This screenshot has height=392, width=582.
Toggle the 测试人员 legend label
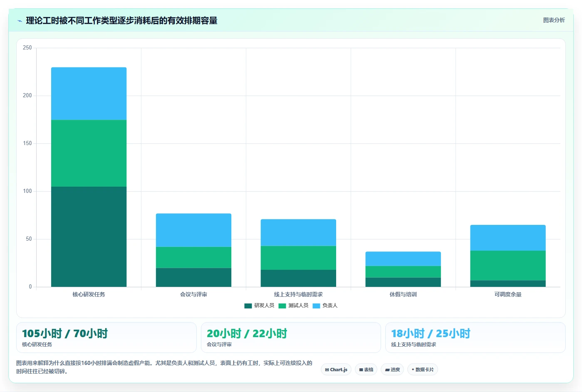pyautogui.click(x=298, y=306)
